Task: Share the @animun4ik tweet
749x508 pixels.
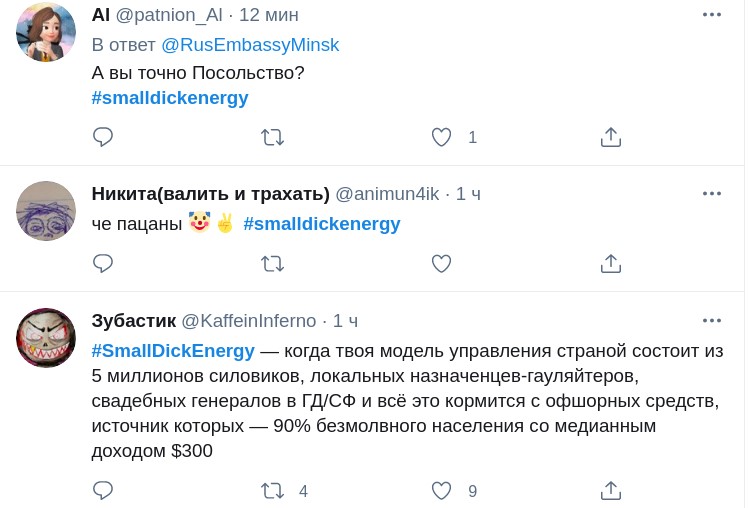Action: coord(611,263)
